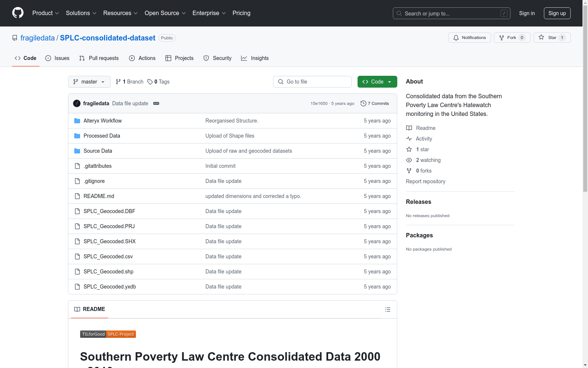Viewport: 588px width, 368px height.
Task: Open commit 'Upload of Shape files'
Action: (230, 136)
